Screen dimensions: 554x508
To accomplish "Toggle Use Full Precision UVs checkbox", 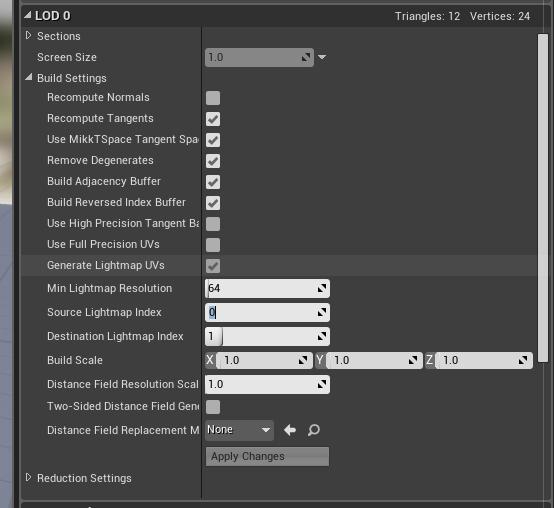I will 213,245.
